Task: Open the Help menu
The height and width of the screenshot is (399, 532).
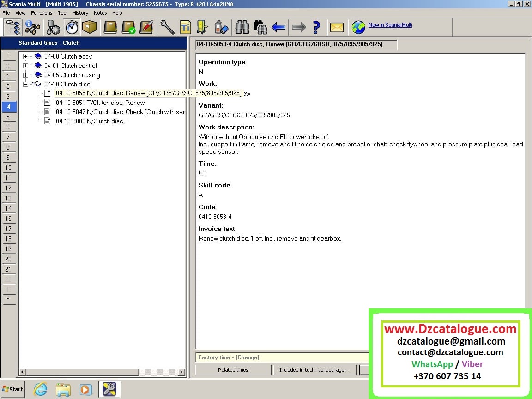Action: 117,13
